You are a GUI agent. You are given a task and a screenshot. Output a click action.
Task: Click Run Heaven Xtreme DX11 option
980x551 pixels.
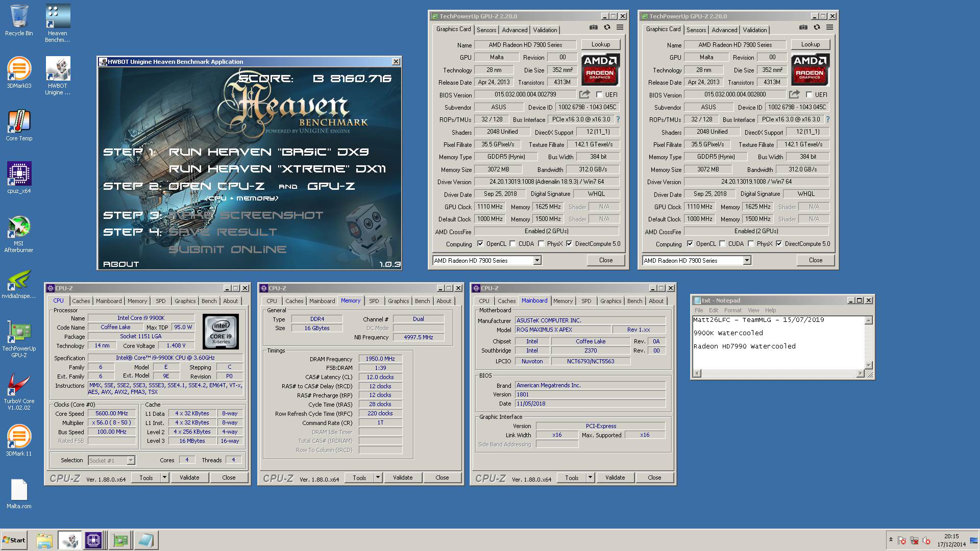277,169
